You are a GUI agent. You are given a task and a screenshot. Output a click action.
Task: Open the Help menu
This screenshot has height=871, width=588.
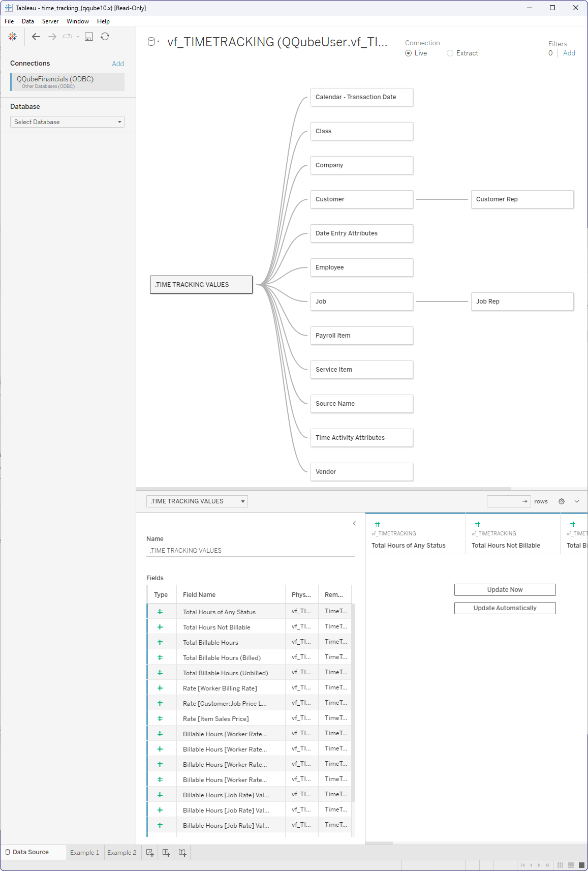(x=103, y=21)
